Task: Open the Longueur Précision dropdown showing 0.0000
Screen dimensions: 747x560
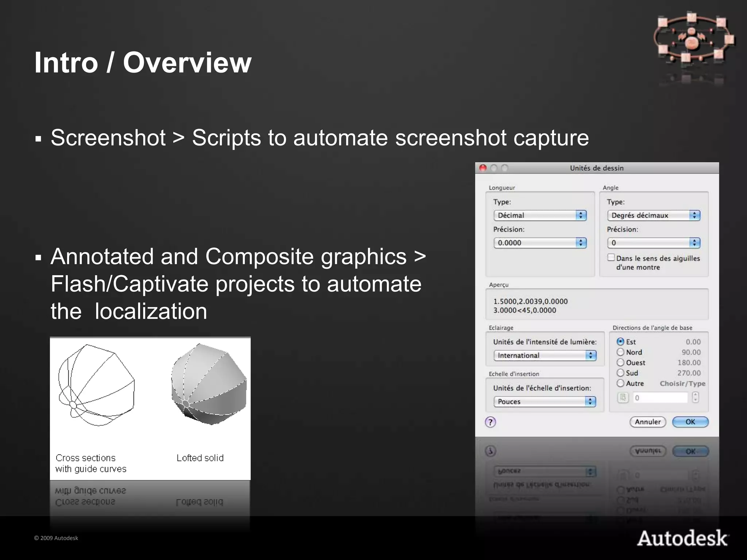Action: coord(540,243)
